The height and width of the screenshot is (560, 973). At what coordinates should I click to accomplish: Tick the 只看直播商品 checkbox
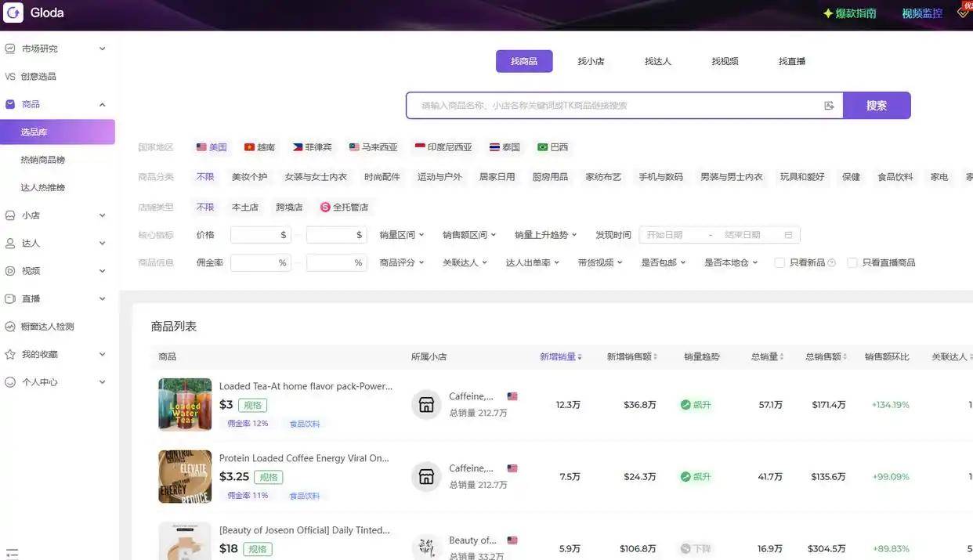[852, 263]
